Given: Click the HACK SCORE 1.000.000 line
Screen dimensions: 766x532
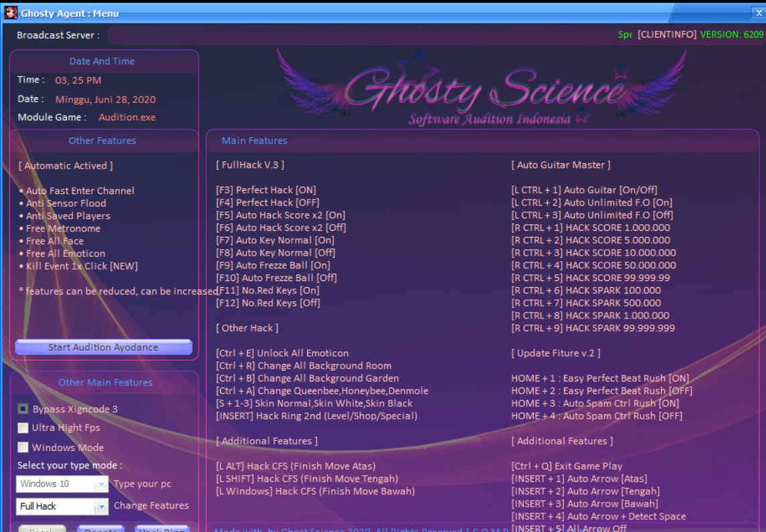Looking at the screenshot, I should tap(591, 228).
